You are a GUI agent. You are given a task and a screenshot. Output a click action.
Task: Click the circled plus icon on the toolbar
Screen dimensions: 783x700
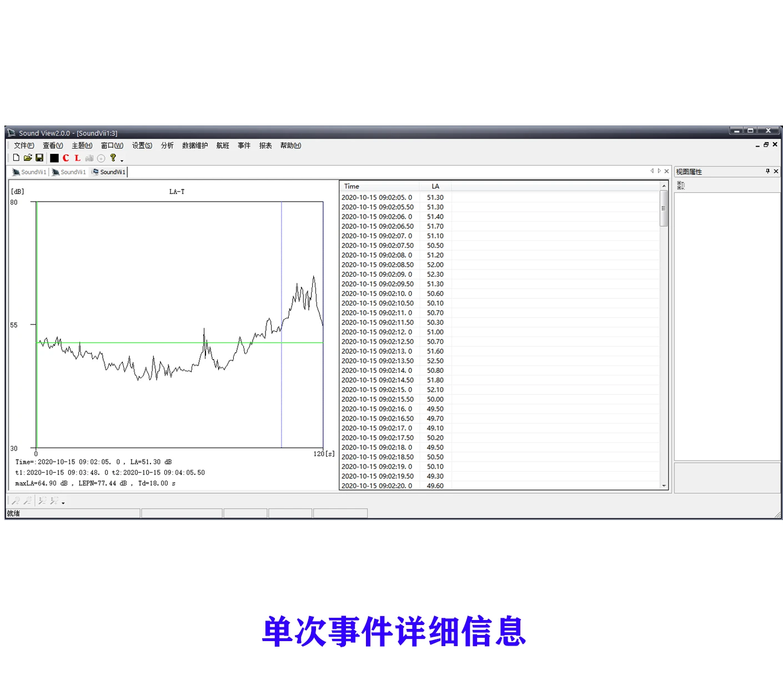click(x=101, y=158)
